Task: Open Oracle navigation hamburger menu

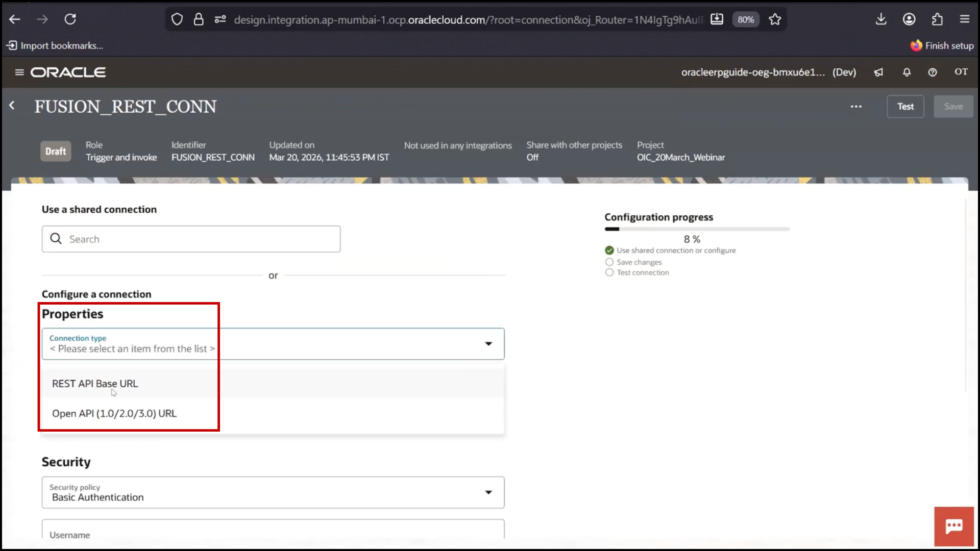Action: (x=19, y=72)
